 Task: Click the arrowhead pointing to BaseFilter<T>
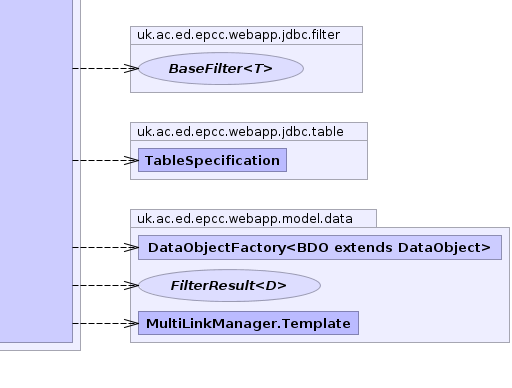131,68
